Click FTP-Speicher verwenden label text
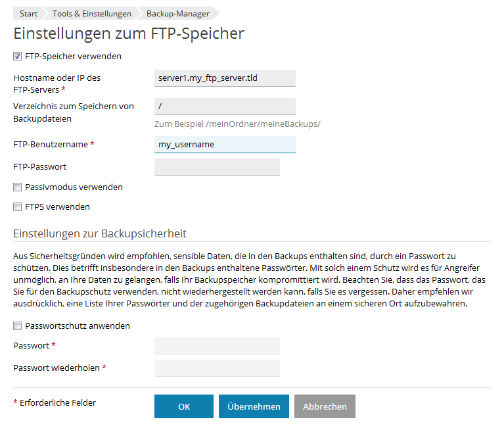The height and width of the screenshot is (434, 504). pos(74,57)
